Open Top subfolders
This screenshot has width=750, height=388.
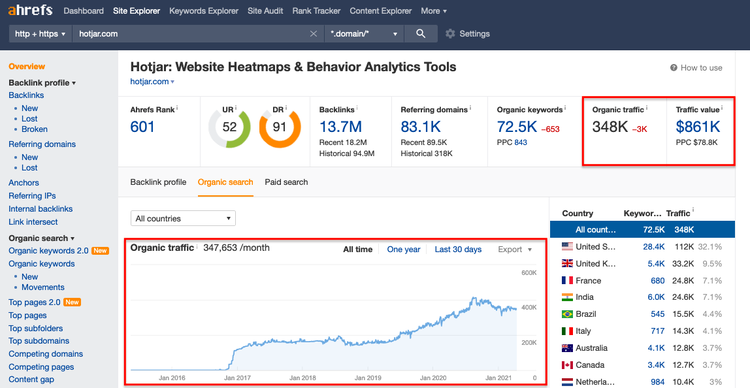click(36, 328)
